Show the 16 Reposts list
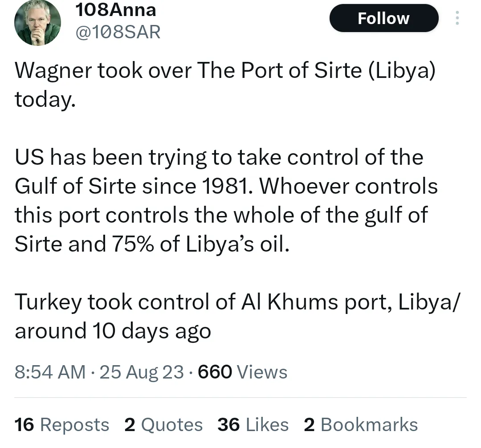 (61, 425)
